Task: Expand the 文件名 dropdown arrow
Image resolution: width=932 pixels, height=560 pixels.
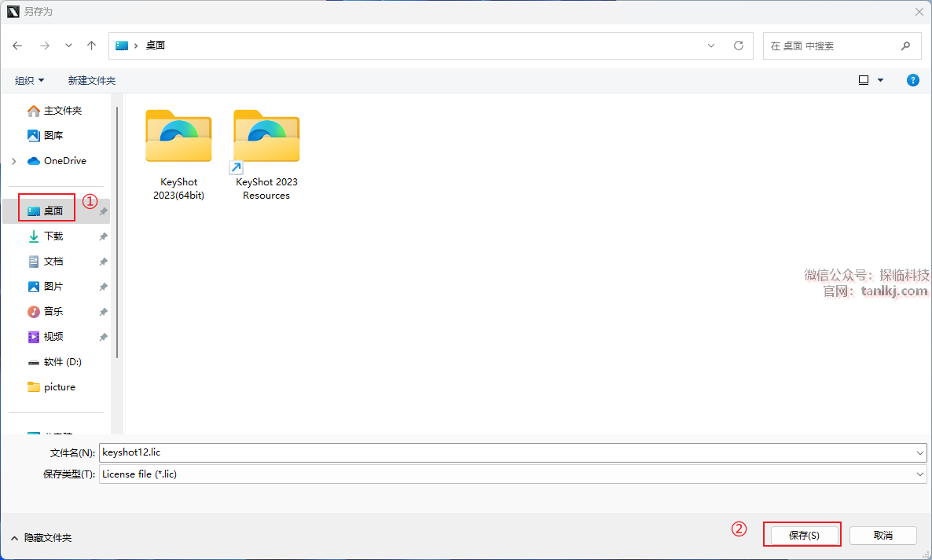Action: click(x=920, y=453)
